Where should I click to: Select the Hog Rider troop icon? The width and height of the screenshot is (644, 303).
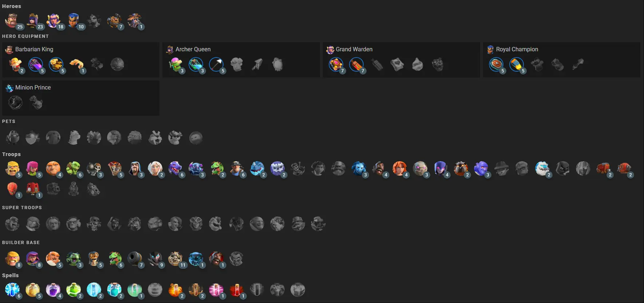click(379, 168)
